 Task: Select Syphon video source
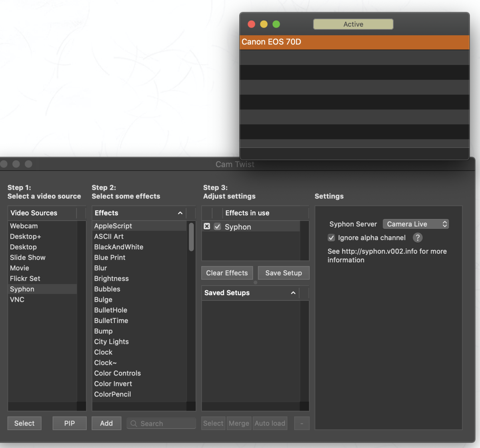[x=42, y=289]
